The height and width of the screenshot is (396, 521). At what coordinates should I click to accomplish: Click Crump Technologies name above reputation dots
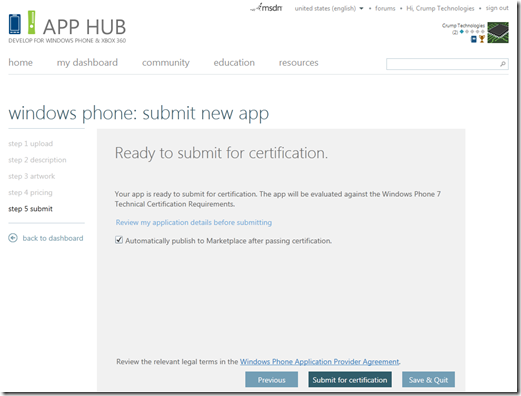(463, 25)
